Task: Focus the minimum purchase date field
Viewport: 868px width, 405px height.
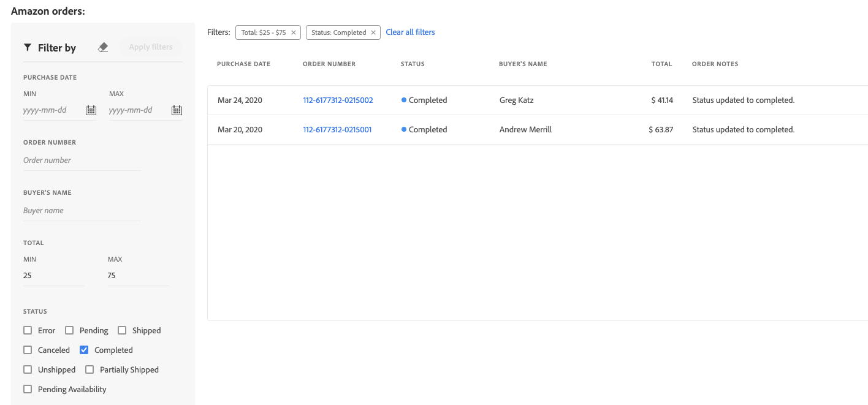Action: coord(53,110)
